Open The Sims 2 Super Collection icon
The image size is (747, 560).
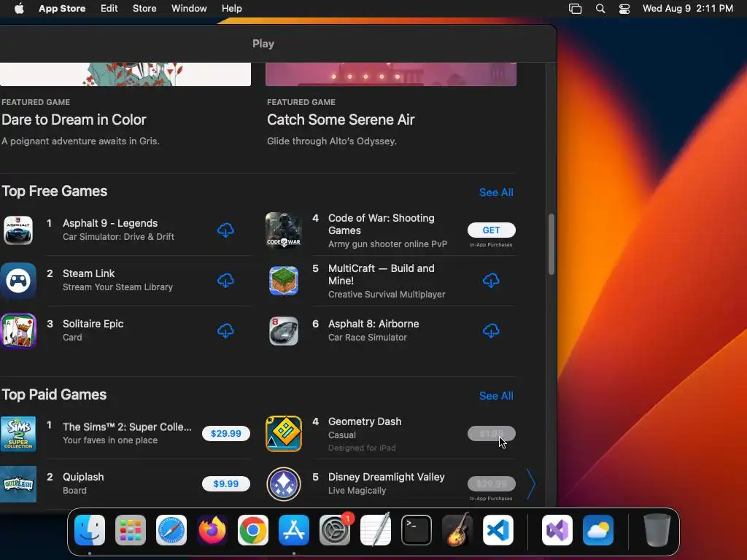18,434
